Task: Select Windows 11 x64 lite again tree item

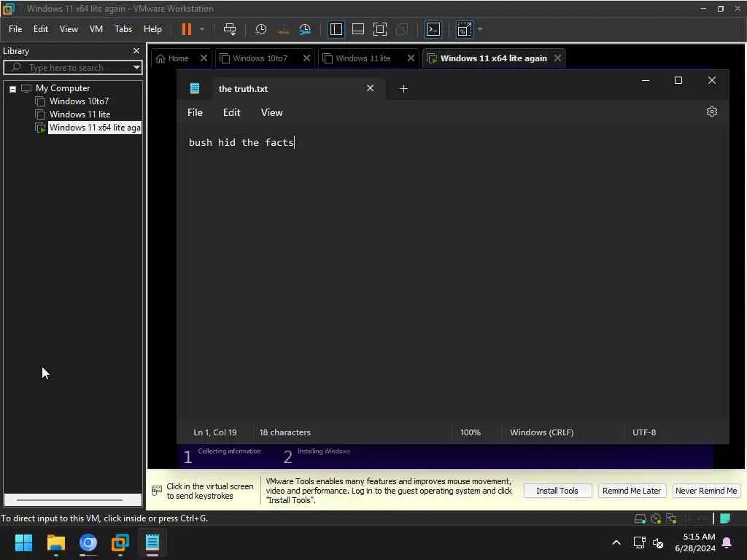Action: click(95, 128)
